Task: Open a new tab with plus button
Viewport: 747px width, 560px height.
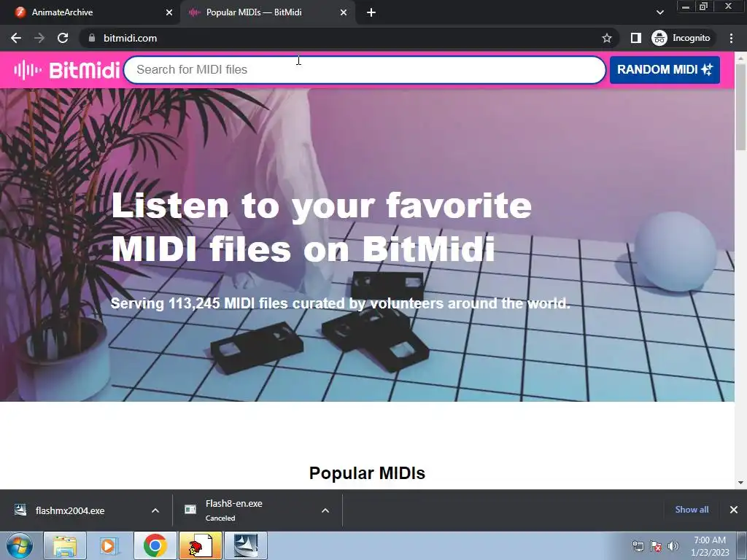Action: click(x=371, y=12)
